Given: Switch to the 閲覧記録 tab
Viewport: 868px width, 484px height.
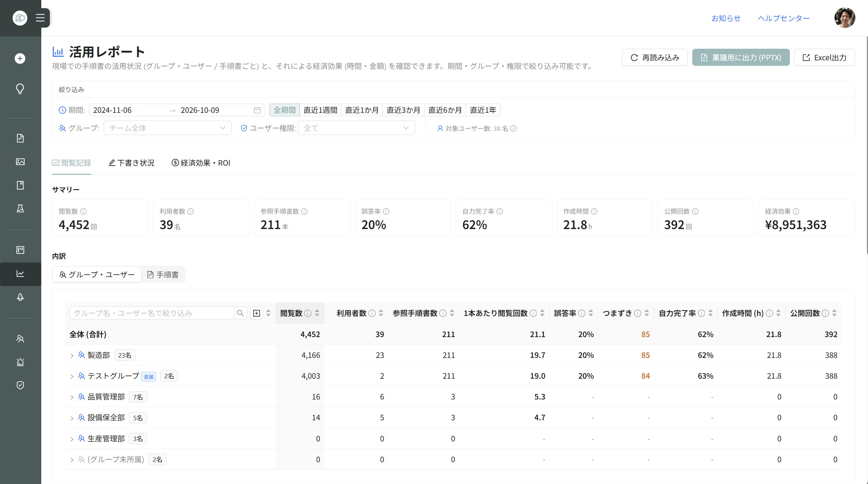Looking at the screenshot, I should click(x=71, y=163).
